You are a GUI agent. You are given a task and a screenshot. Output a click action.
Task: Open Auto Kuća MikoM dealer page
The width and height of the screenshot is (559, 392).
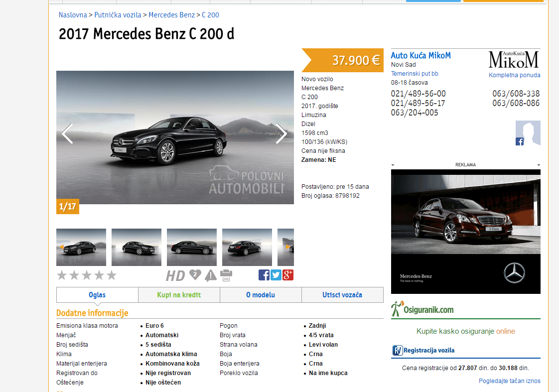click(420, 55)
